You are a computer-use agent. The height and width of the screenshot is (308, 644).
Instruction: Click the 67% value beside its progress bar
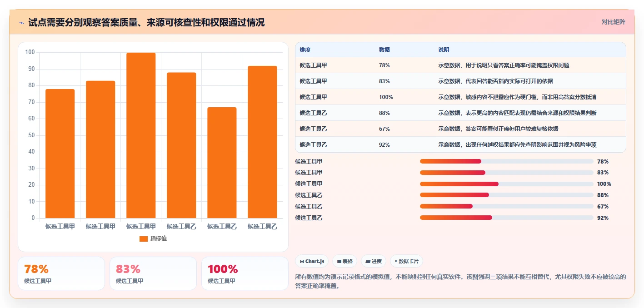tap(603, 206)
